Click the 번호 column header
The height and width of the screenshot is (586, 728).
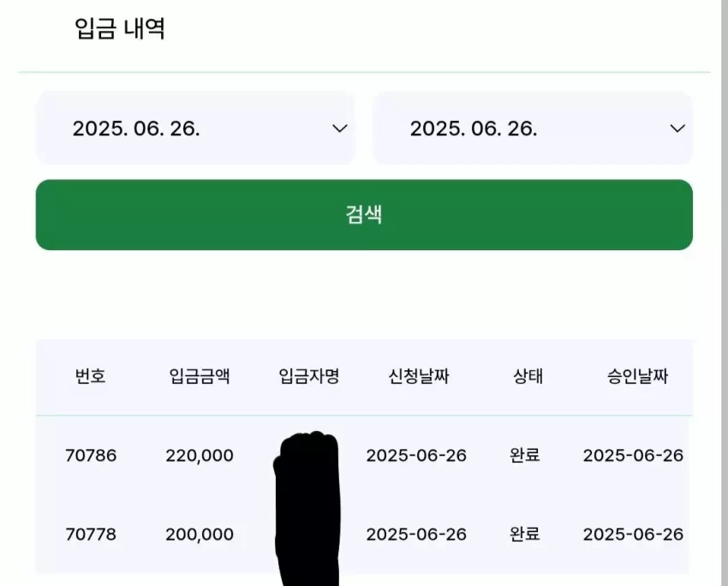(91, 376)
